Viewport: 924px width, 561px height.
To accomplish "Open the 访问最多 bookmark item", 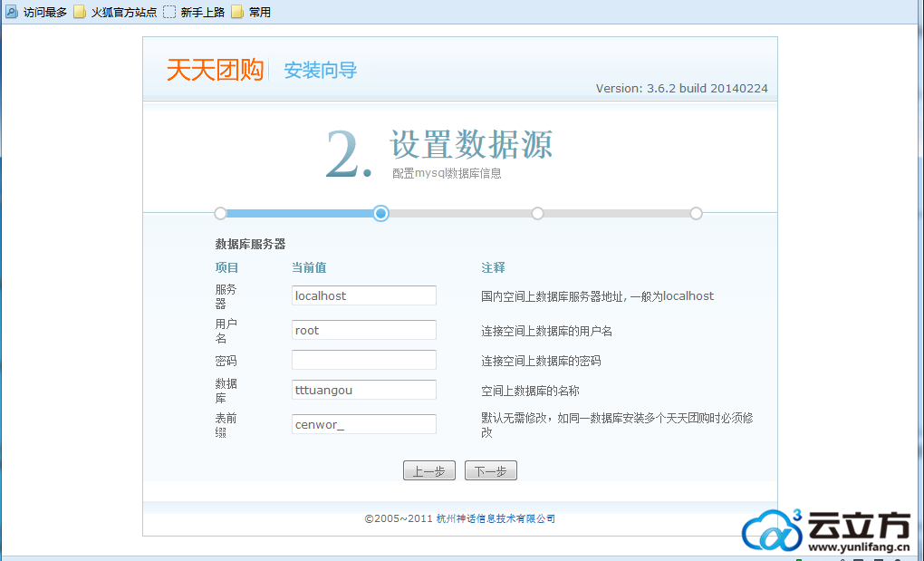I will [x=36, y=12].
